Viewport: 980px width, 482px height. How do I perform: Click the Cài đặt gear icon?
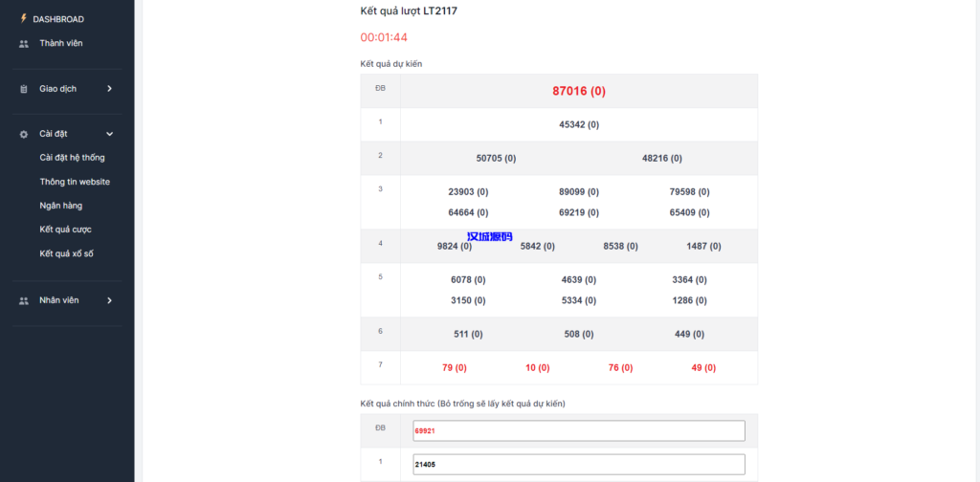[x=24, y=134]
